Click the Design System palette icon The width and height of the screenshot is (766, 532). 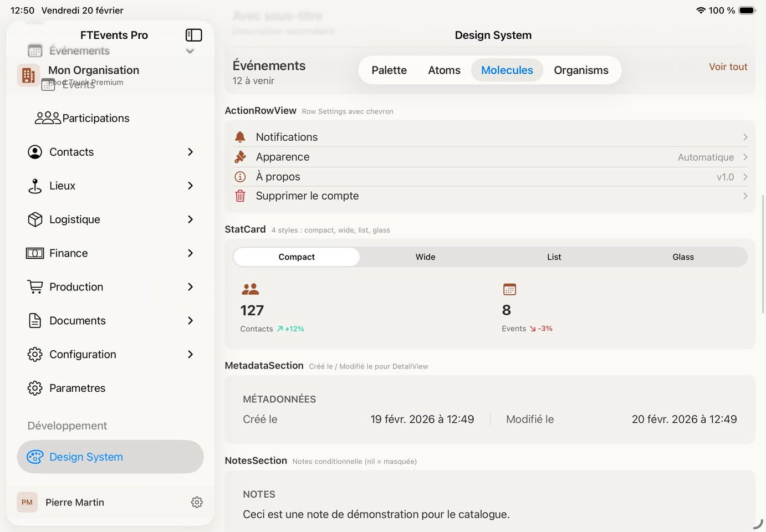[x=35, y=457]
